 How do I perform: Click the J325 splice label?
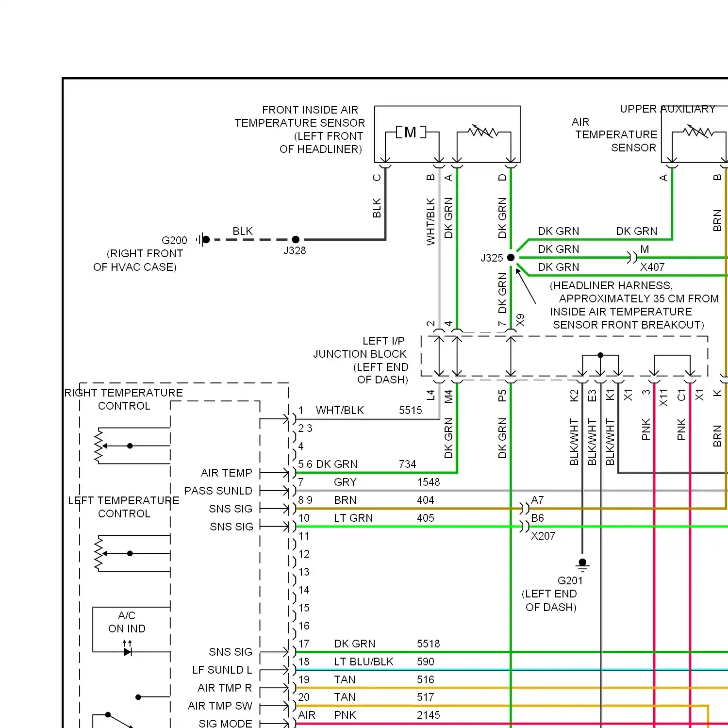point(492,258)
